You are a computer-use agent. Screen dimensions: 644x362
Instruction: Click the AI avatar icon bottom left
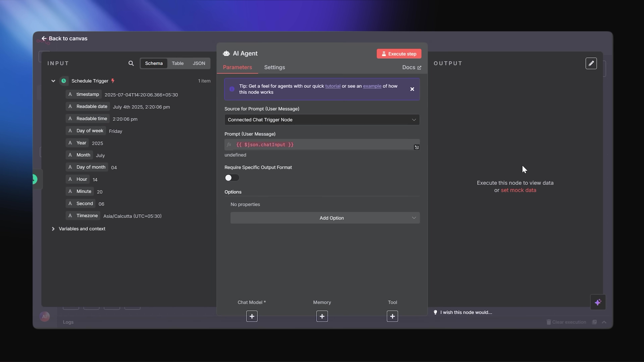click(x=44, y=317)
